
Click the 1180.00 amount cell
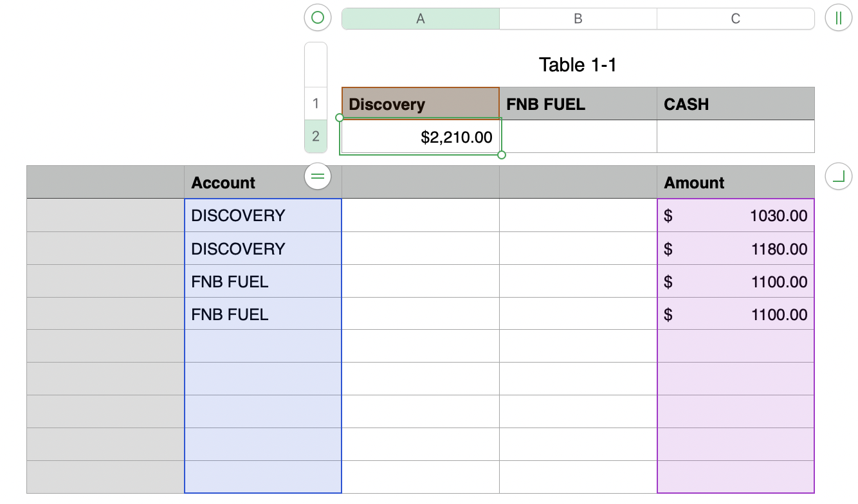[735, 249]
